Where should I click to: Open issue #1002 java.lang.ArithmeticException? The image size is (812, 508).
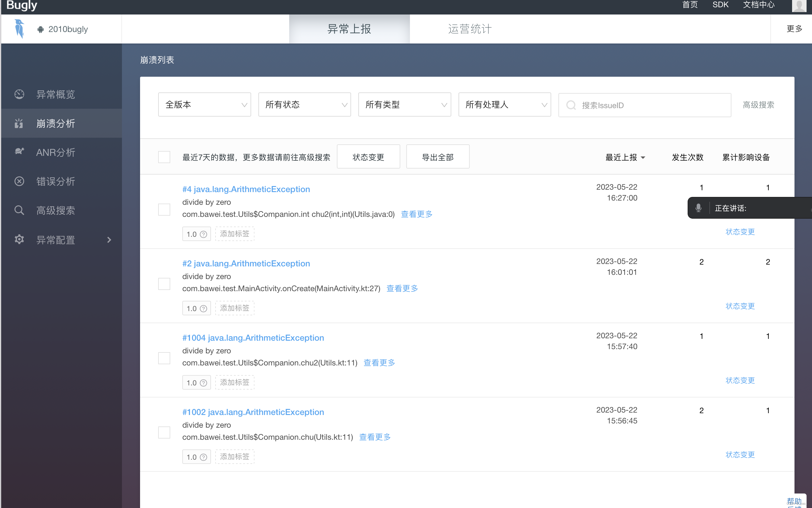pyautogui.click(x=253, y=412)
